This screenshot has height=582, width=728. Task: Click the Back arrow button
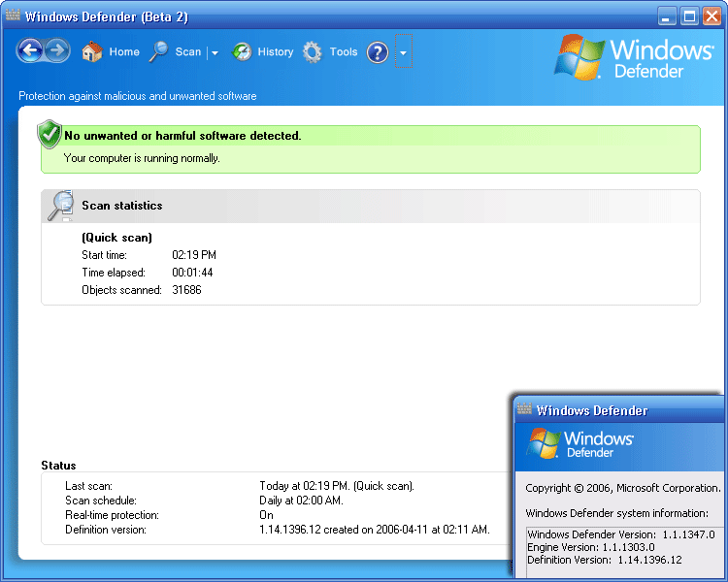pyautogui.click(x=30, y=51)
